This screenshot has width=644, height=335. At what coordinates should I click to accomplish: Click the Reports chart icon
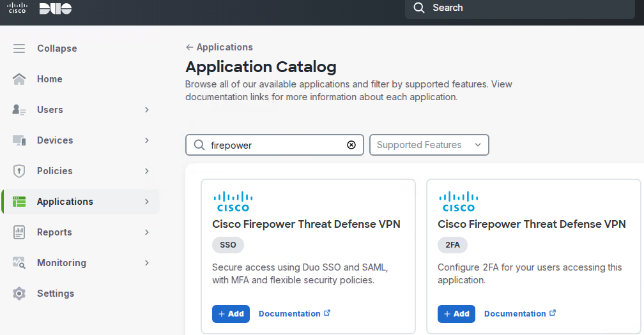pos(19,232)
